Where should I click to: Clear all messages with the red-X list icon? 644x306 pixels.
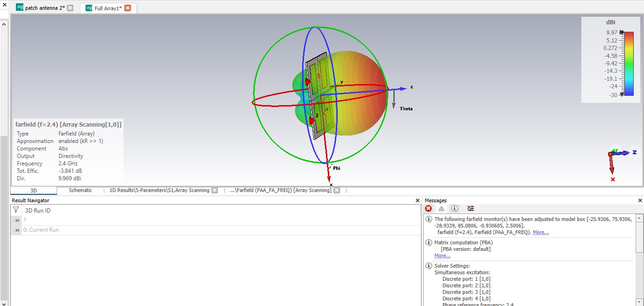(x=470, y=209)
